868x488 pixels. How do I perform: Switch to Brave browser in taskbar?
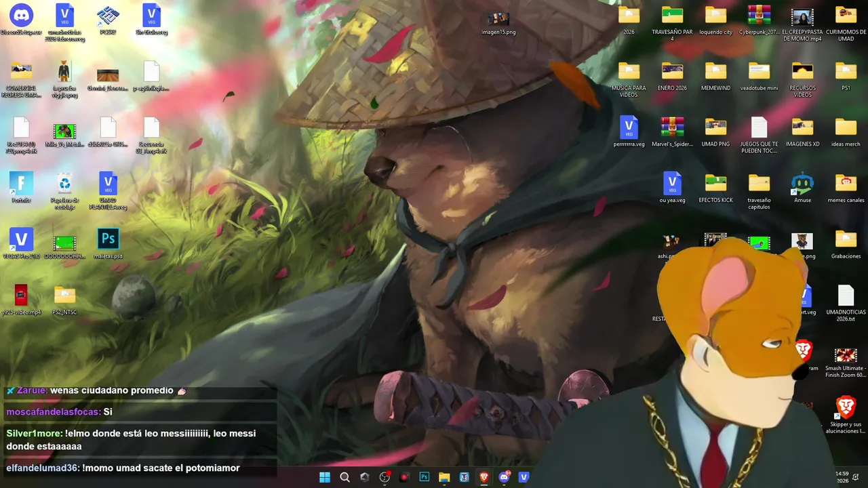[x=484, y=477]
